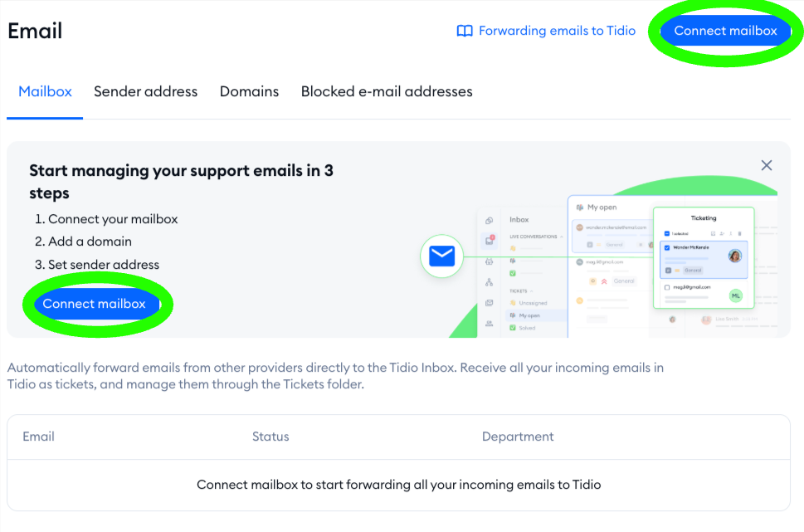Click the book icon beside Forwarding emails

click(465, 32)
